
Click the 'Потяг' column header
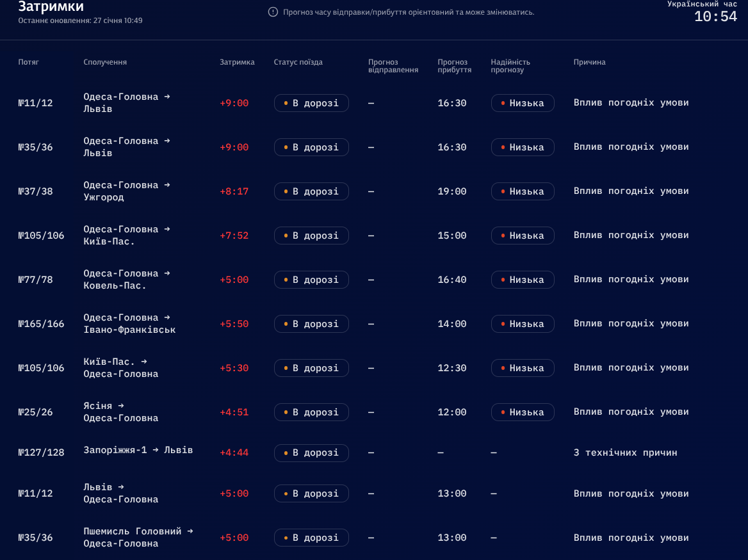click(x=29, y=62)
